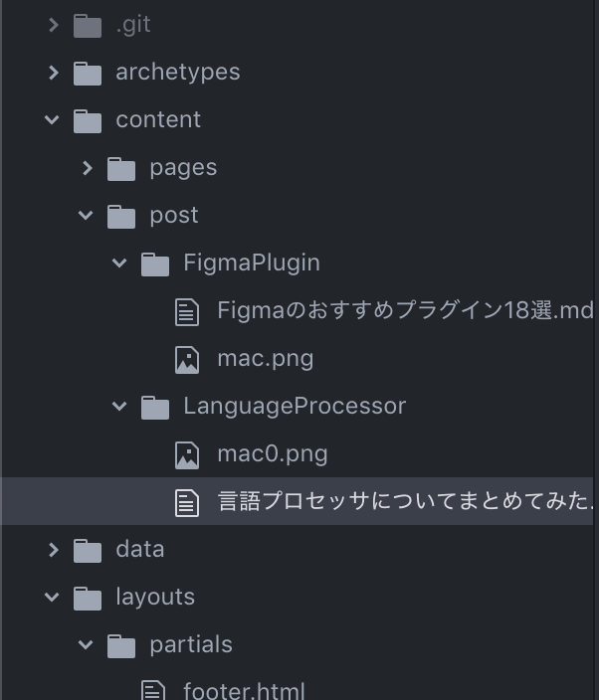Select the 言語プロセッサについてまとめてみた file

pos(299,501)
